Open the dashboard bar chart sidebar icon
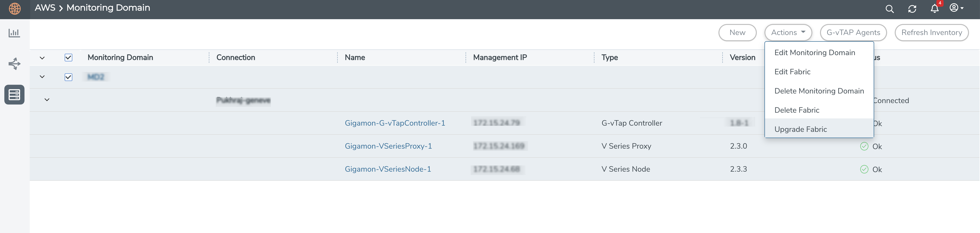 (14, 33)
